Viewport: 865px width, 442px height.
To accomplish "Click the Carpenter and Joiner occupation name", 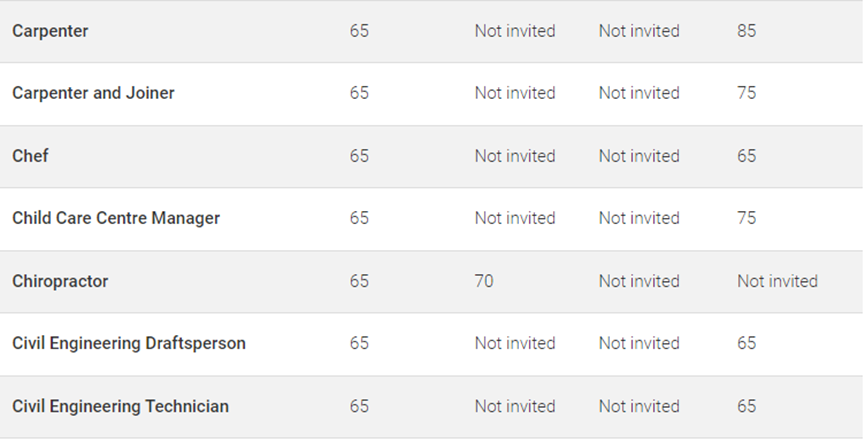I will (93, 93).
